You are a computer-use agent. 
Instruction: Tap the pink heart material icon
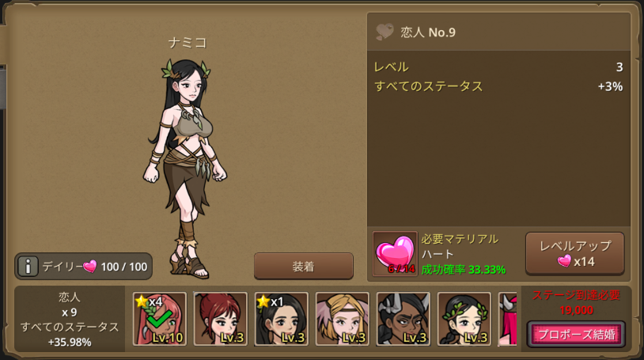click(395, 253)
